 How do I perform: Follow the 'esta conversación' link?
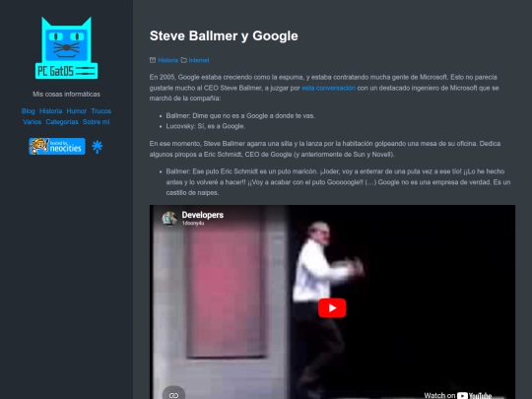tap(328, 88)
